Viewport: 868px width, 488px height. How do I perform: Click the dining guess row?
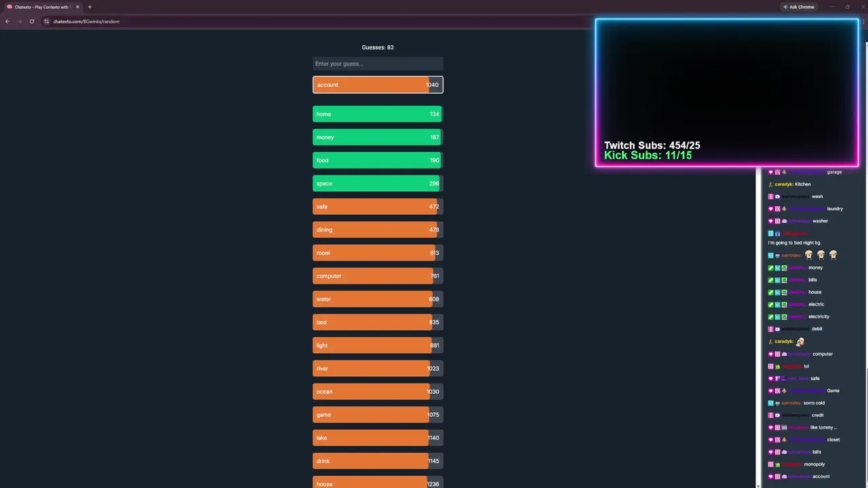click(x=378, y=230)
